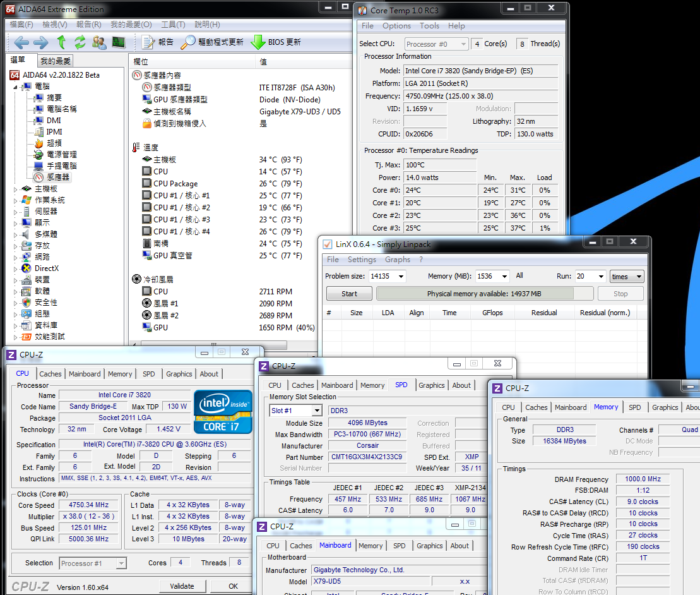Image resolution: width=700 pixels, height=595 pixels.
Task: Click the Validate button in CPU-Z
Action: pyautogui.click(x=182, y=586)
